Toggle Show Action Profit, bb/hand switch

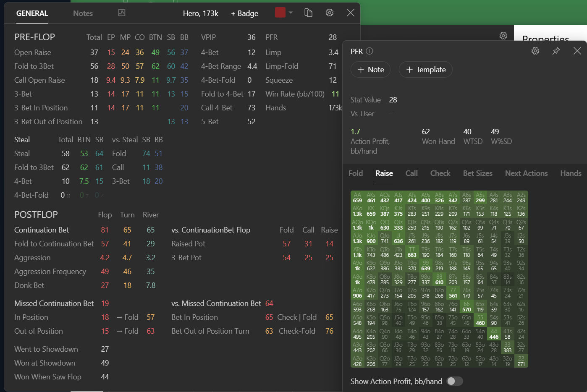click(454, 381)
